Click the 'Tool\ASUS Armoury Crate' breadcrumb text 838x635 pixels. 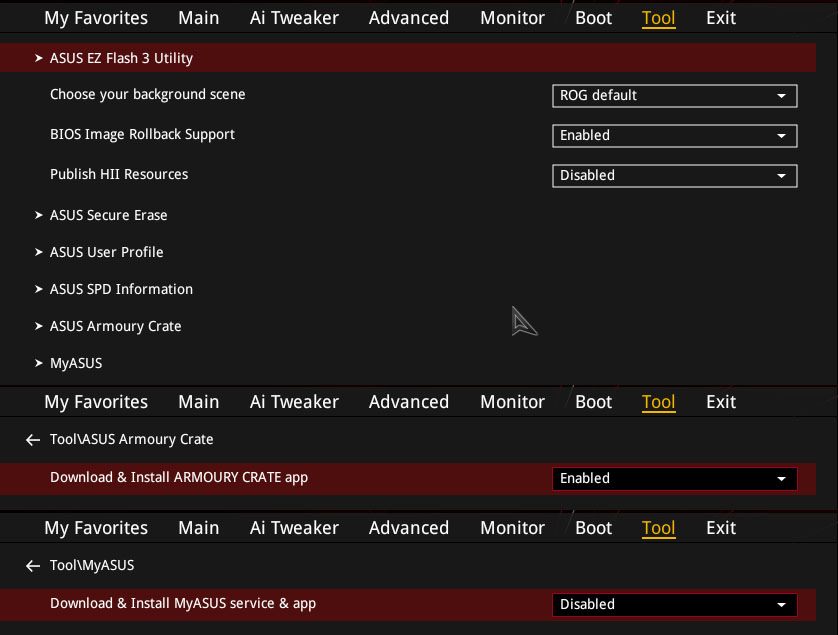(131, 439)
